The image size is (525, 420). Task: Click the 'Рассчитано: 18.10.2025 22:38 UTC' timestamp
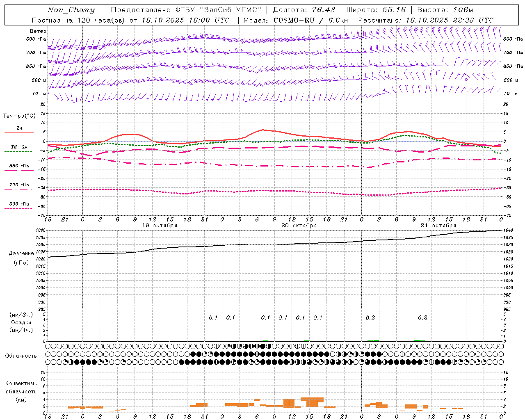point(426,20)
